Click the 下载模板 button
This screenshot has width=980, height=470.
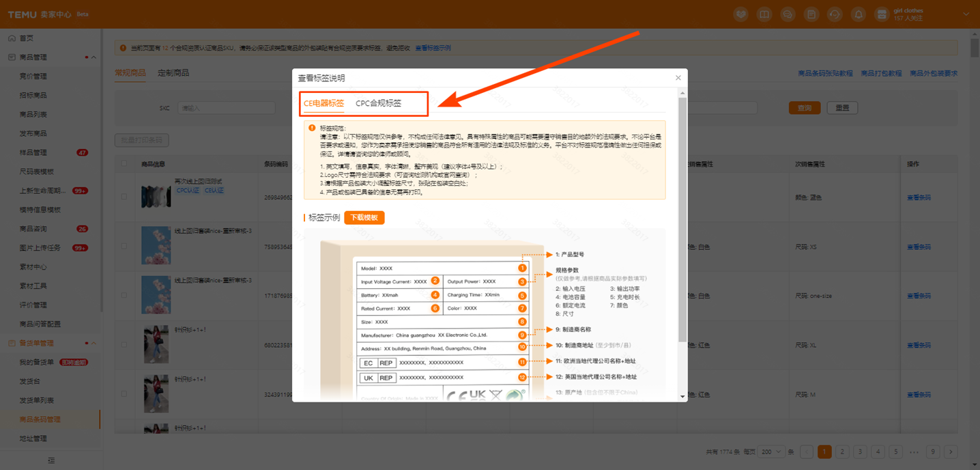pyautogui.click(x=364, y=217)
